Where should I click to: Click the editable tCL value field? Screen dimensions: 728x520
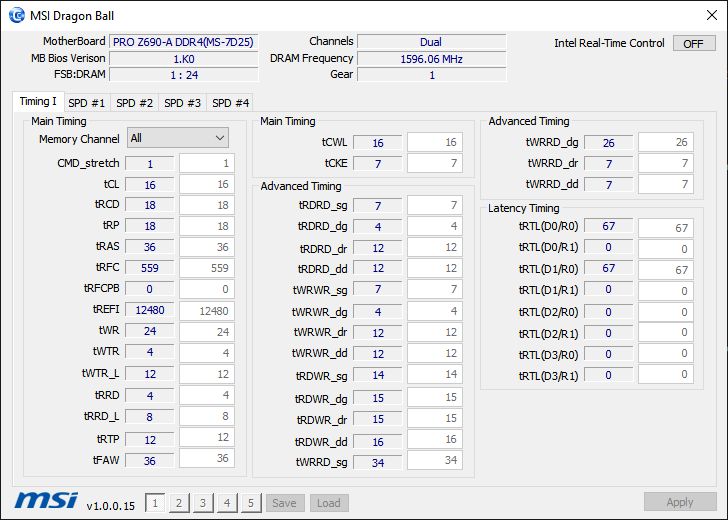point(207,184)
